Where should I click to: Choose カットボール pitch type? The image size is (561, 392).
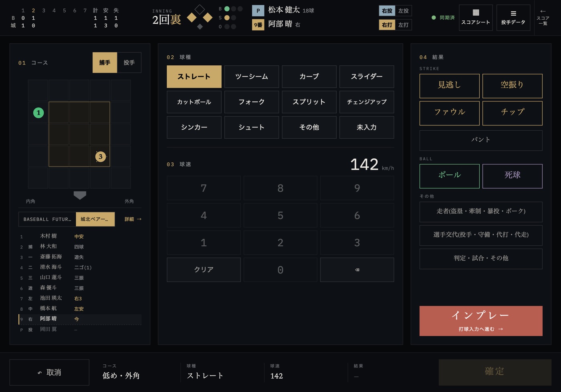[194, 102]
